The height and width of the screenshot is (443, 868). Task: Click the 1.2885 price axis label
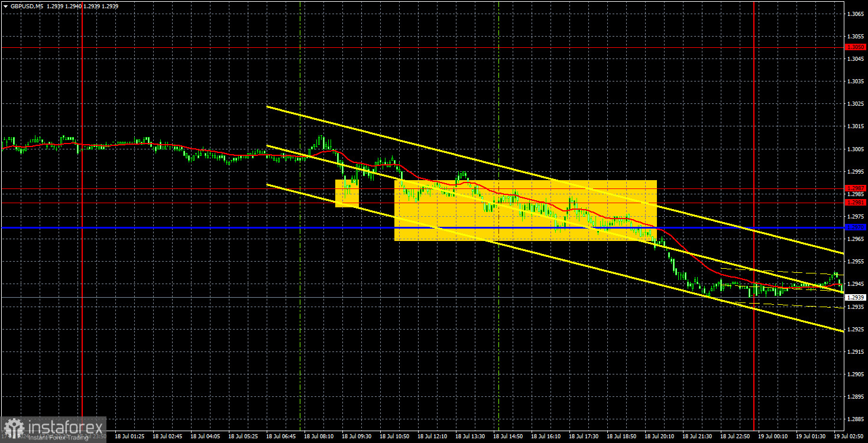point(856,419)
